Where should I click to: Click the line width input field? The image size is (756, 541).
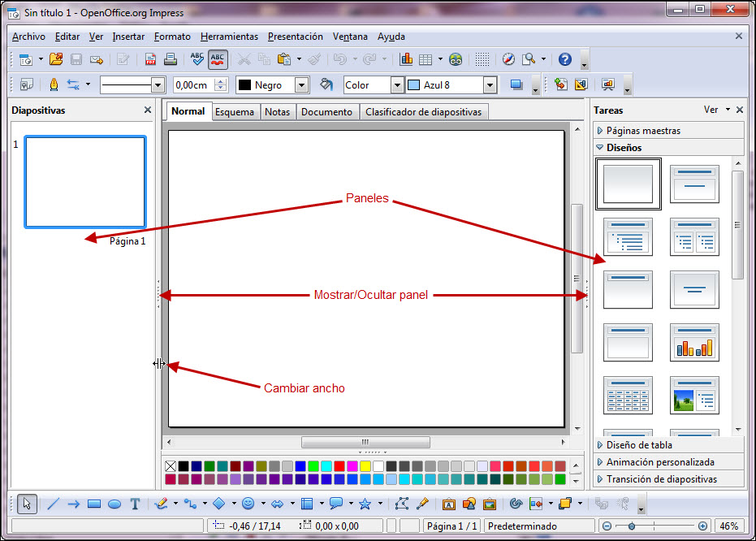click(x=194, y=85)
